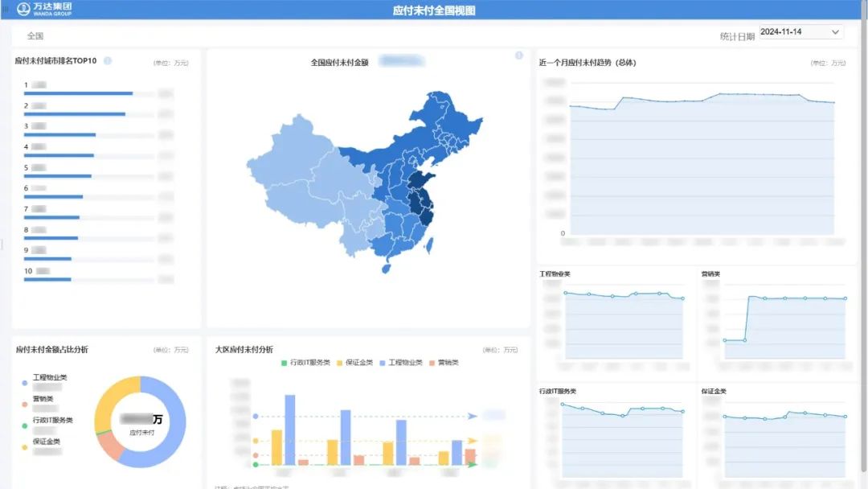Toggle 工程物业类 series in bar chart legend

tap(400, 363)
